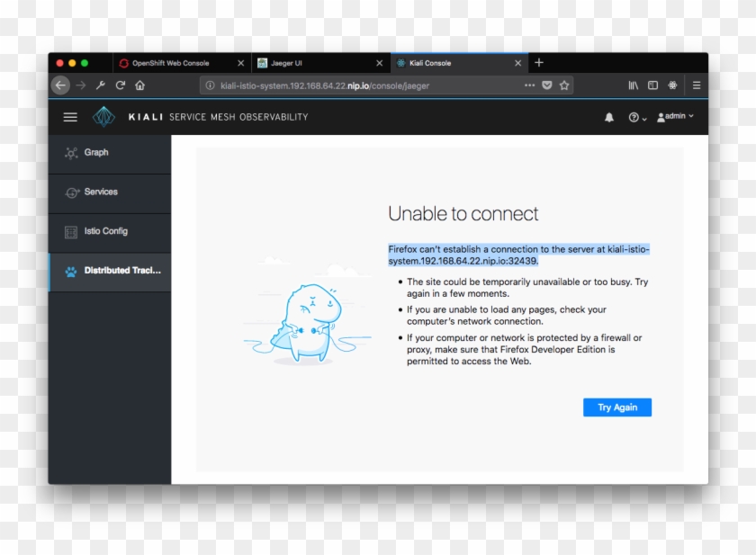
Task: Toggle the Kiali hamburger navigation menu
Action: click(x=70, y=117)
